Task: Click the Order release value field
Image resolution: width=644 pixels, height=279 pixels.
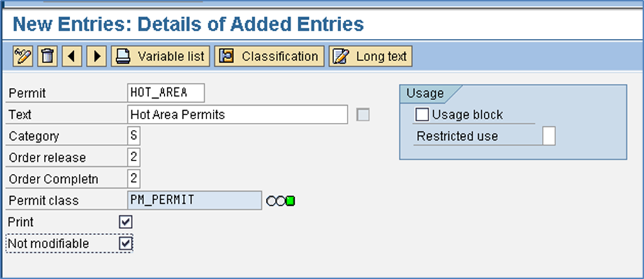Action: coord(134,158)
